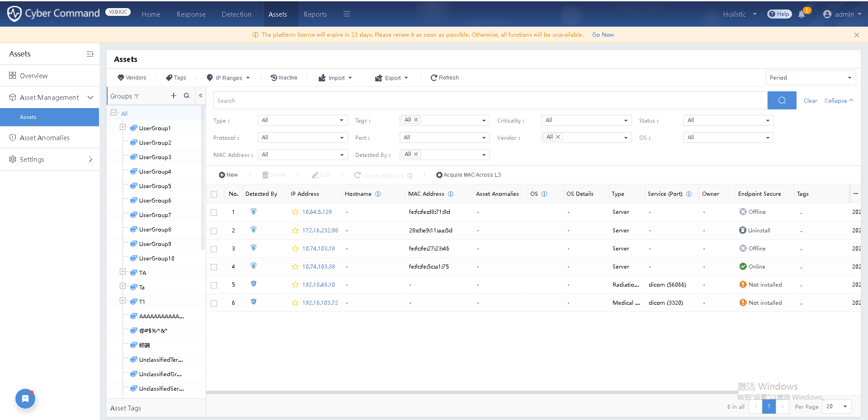Open the Period dropdown
Screen dimensions: 868x420
click(810, 78)
